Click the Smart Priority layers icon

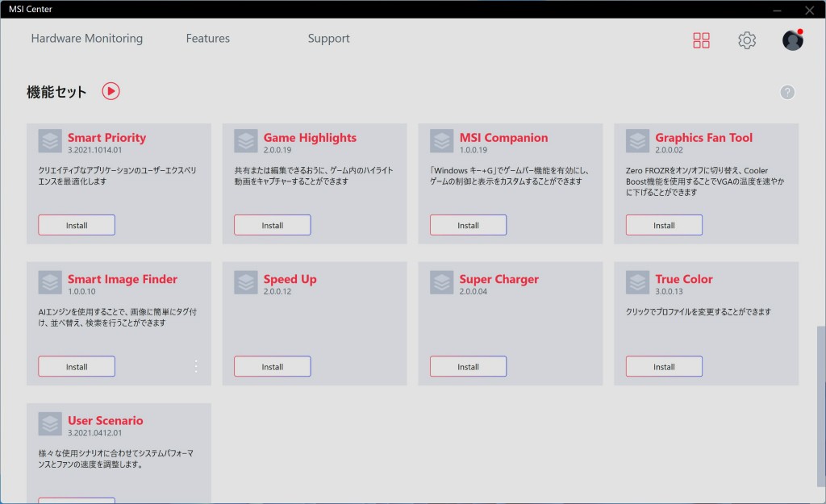click(x=50, y=141)
